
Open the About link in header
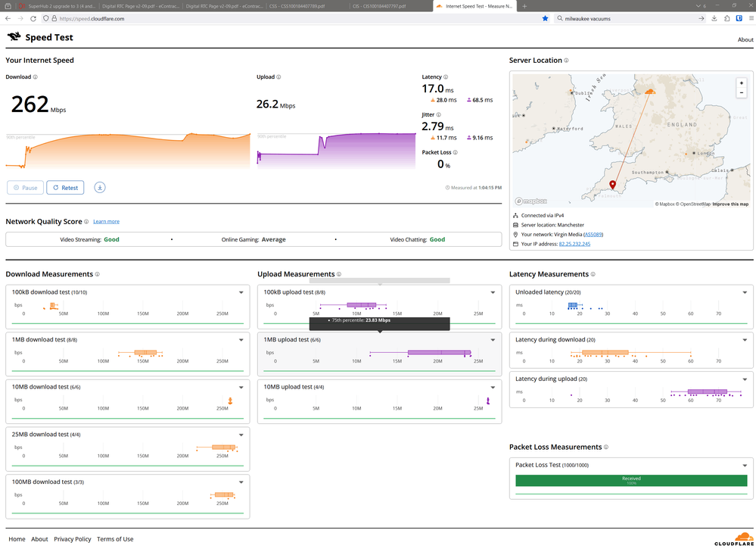click(745, 39)
